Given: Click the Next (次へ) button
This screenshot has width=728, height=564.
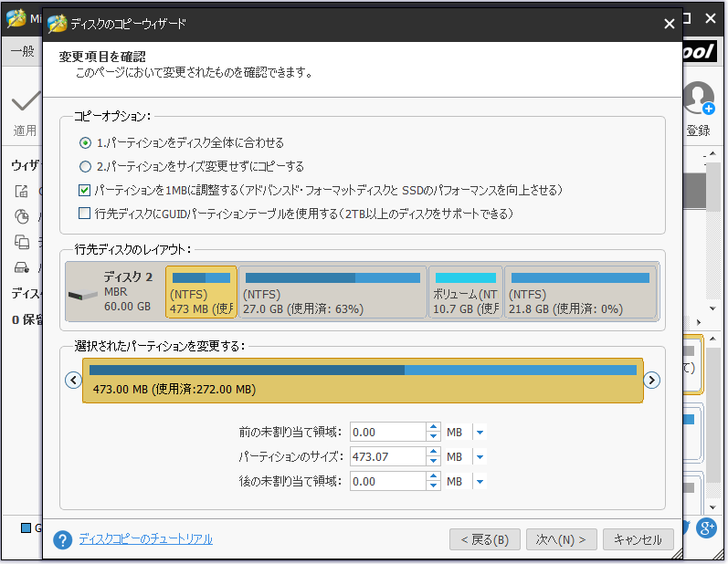Looking at the screenshot, I should click(562, 539).
